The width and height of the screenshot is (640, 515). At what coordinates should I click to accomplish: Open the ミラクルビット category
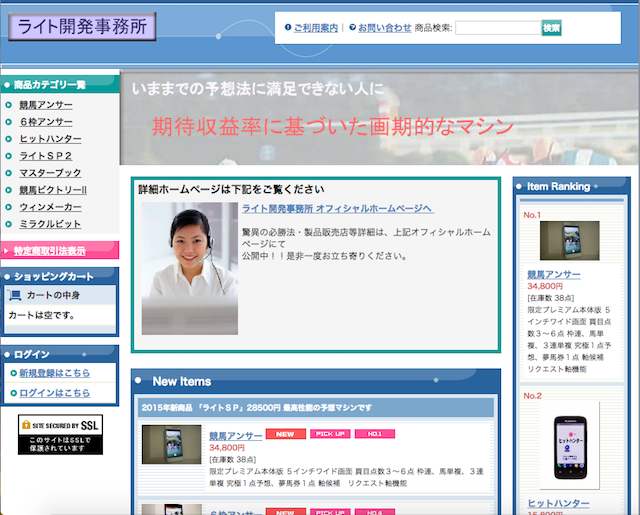coord(50,224)
